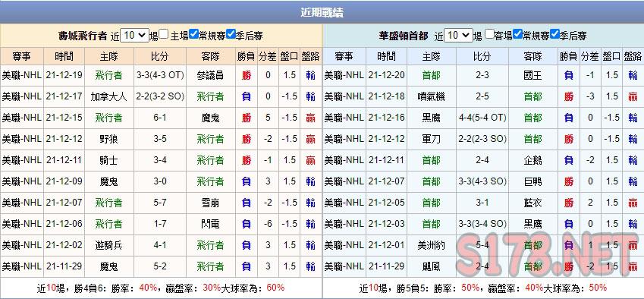The image size is (644, 299).
Task: Select the 6-1 score against 魔鬼
Action: [x=160, y=118]
